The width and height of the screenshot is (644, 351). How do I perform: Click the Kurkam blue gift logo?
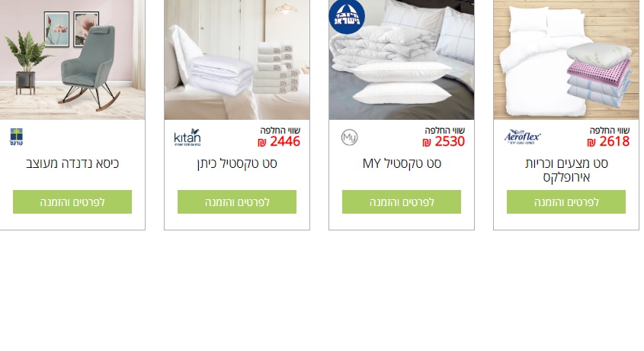point(17,137)
